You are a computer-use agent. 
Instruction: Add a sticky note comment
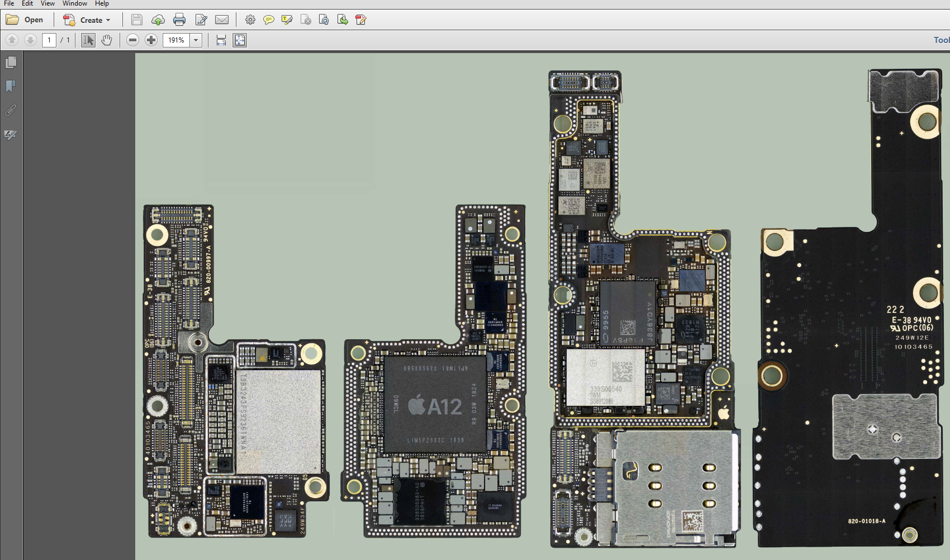269,20
